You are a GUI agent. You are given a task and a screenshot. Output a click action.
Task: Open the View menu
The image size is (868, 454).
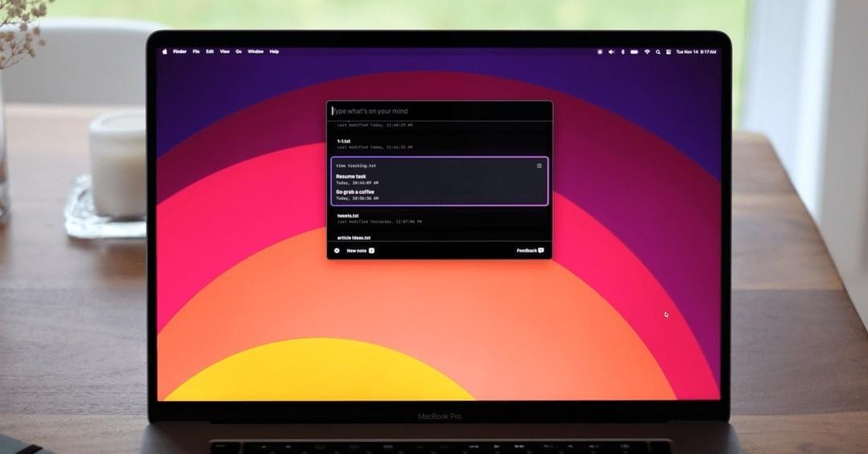pyautogui.click(x=224, y=51)
